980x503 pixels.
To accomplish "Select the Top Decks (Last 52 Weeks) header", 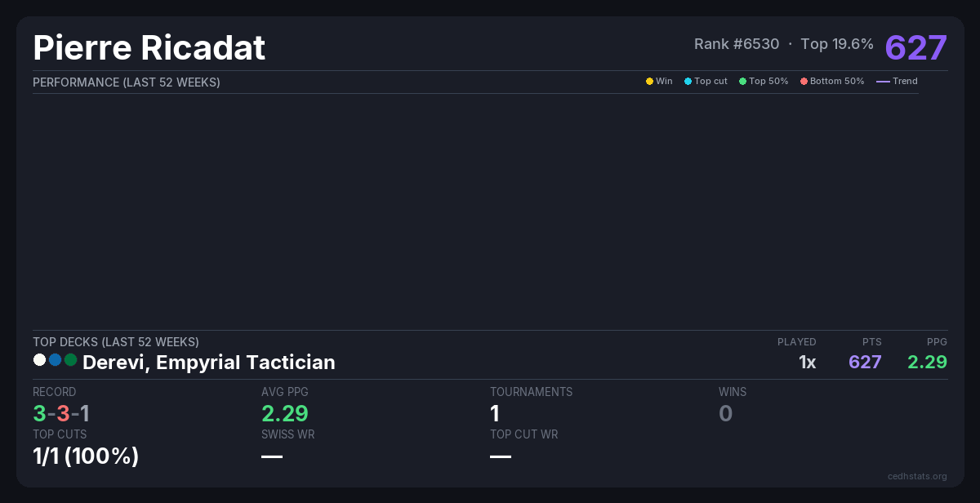I will (x=116, y=342).
